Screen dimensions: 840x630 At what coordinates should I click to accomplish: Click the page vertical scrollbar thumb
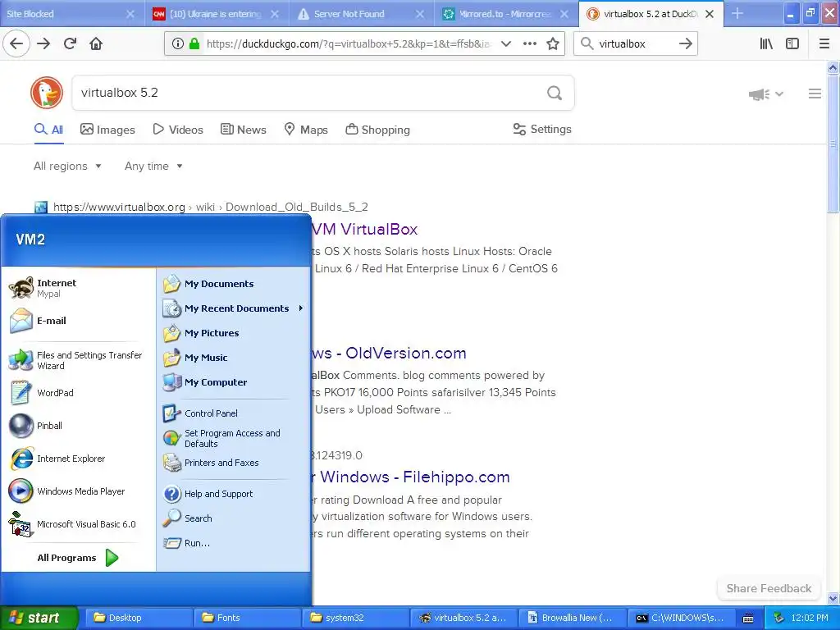(833, 144)
